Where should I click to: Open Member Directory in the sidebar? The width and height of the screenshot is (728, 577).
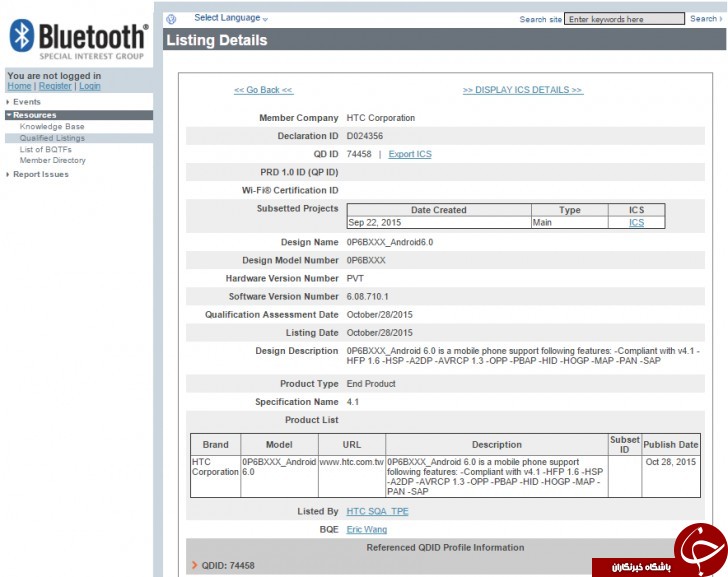coord(52,160)
